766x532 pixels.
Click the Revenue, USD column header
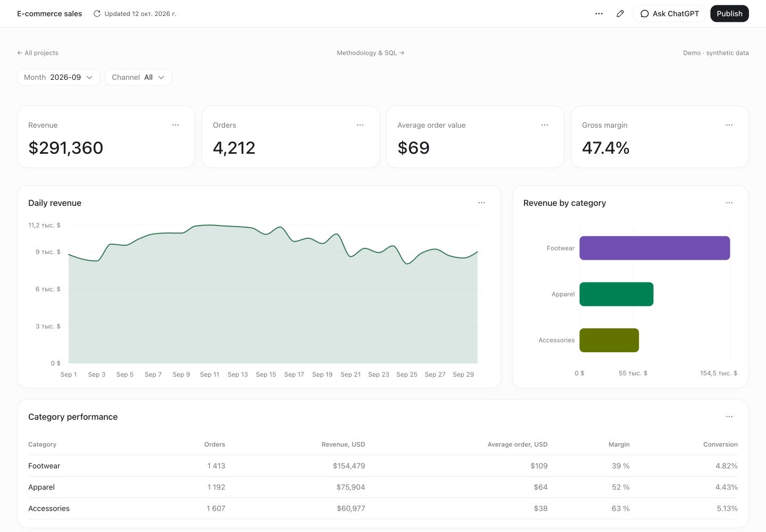343,444
